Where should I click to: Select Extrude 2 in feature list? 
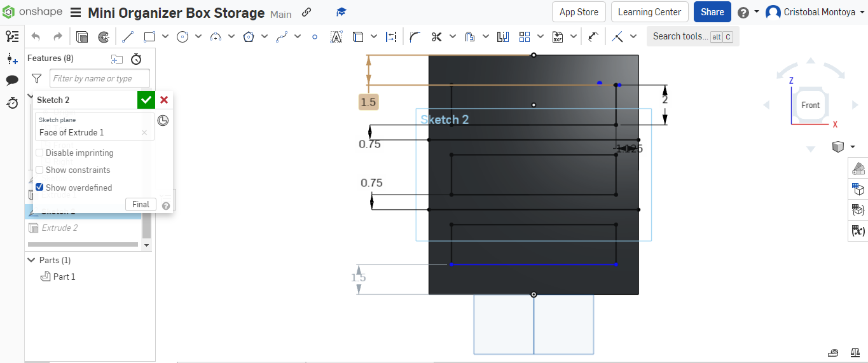(x=60, y=228)
